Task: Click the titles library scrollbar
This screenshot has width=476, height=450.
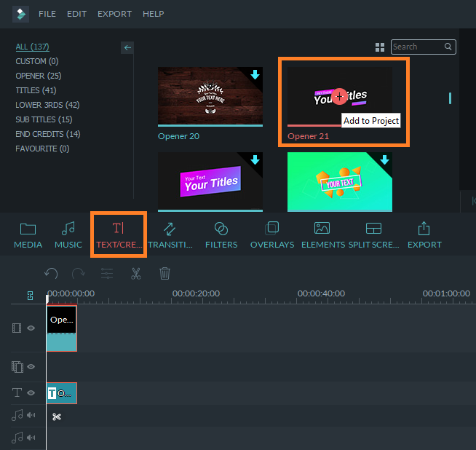Action: click(x=450, y=98)
